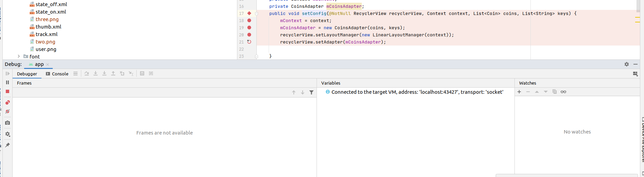Toggle frames filter funnel icon
This screenshot has width=644, height=177.
[x=311, y=92]
